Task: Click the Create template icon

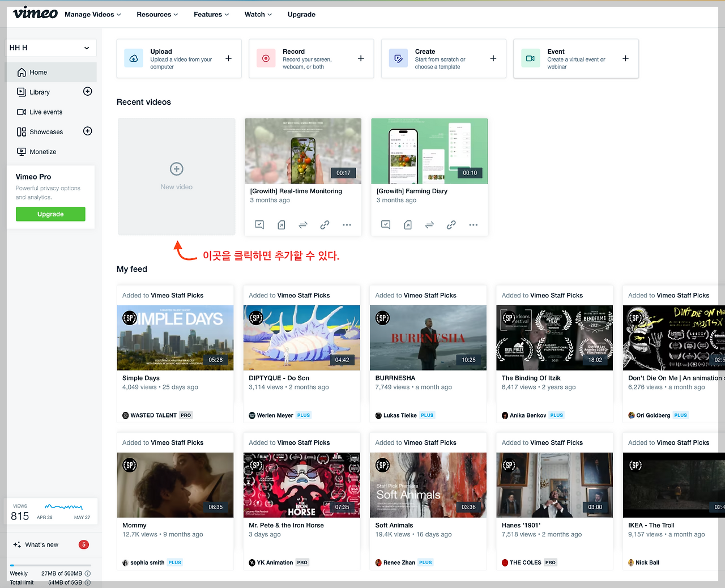Action: pos(398,58)
